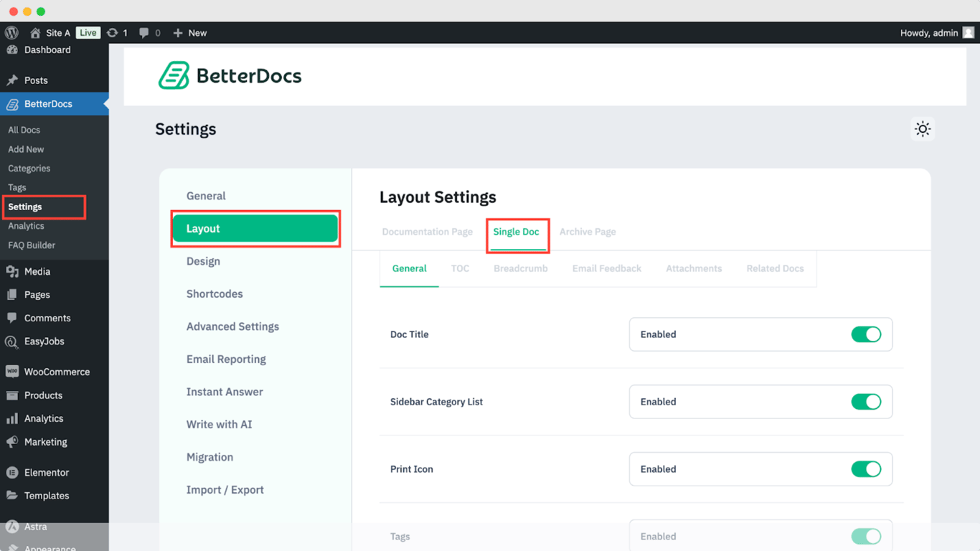Switch to Archive Page tab
This screenshot has width=980, height=551.
click(588, 232)
